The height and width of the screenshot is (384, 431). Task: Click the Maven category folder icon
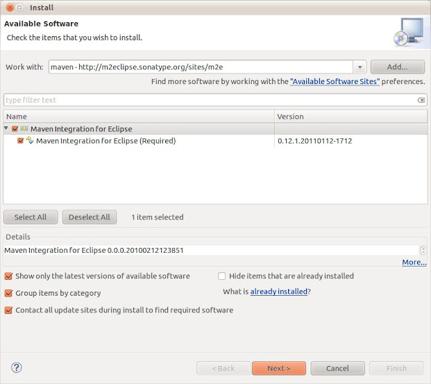[x=24, y=129]
